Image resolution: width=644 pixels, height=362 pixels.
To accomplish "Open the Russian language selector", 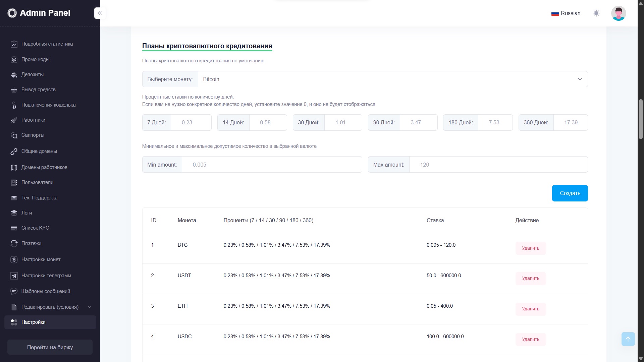I will pos(566,13).
